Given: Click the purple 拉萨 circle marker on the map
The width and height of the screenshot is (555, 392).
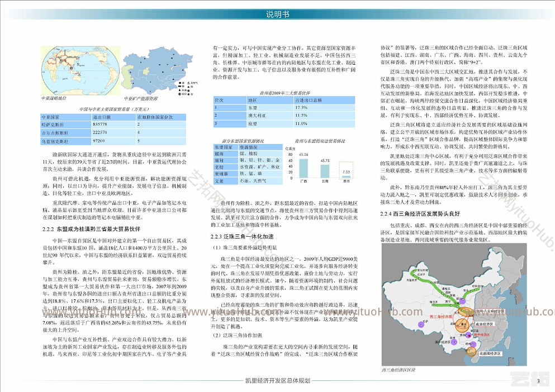Looking at the screenshot, I should tap(421, 324).
